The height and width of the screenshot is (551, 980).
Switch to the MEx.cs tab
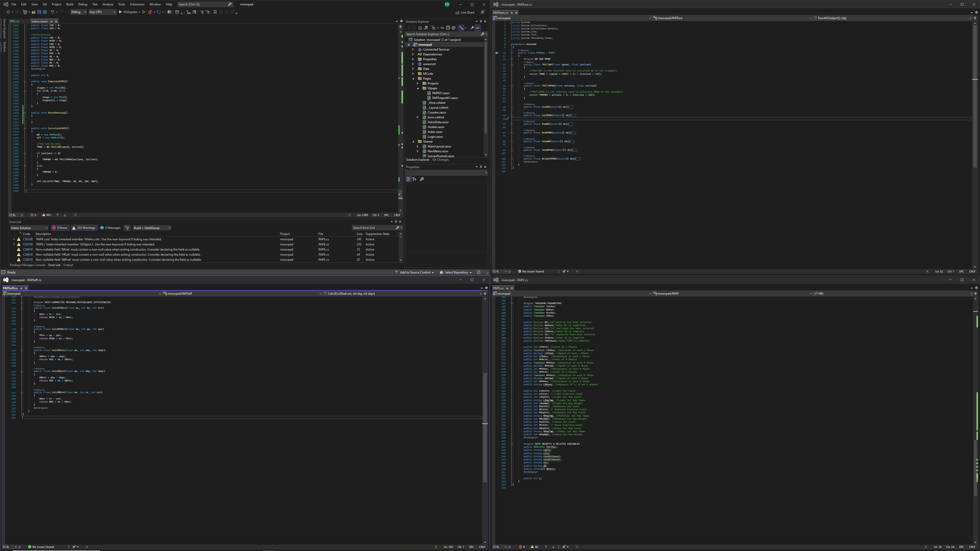(x=15, y=21)
